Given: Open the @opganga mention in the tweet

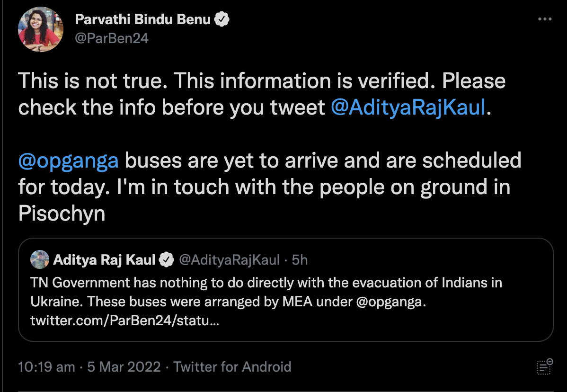Looking at the screenshot, I should (68, 161).
